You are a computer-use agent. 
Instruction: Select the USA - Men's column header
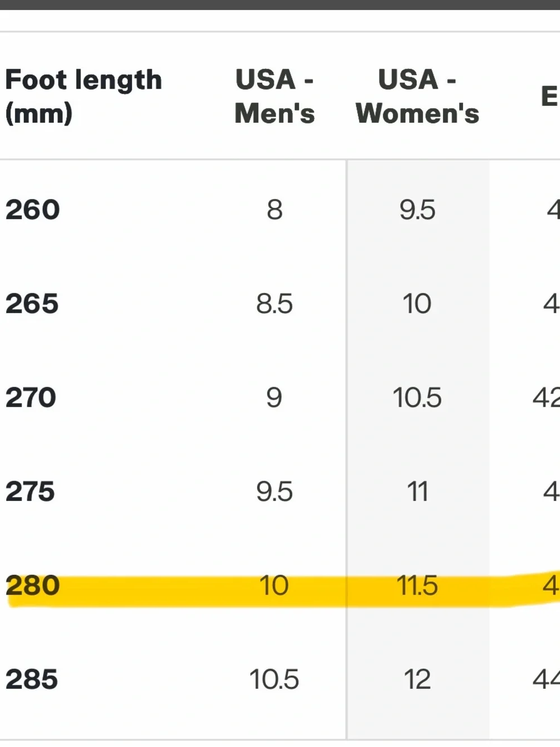(274, 96)
